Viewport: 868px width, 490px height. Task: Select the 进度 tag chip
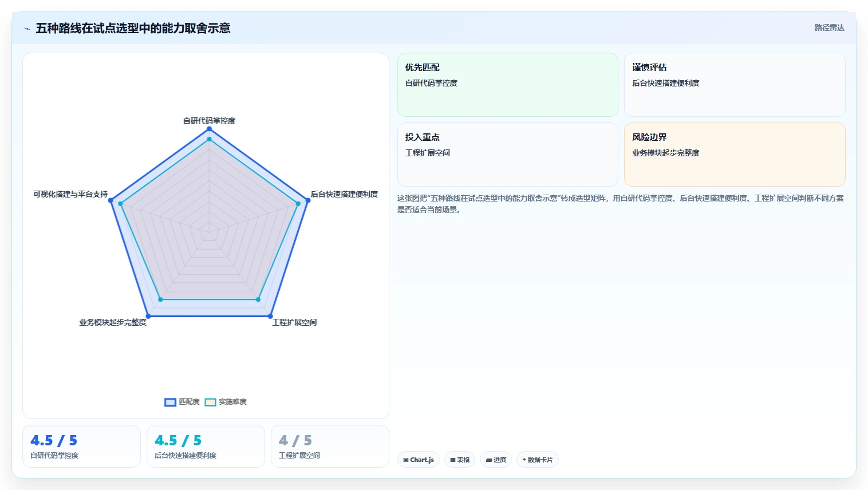[x=496, y=460]
